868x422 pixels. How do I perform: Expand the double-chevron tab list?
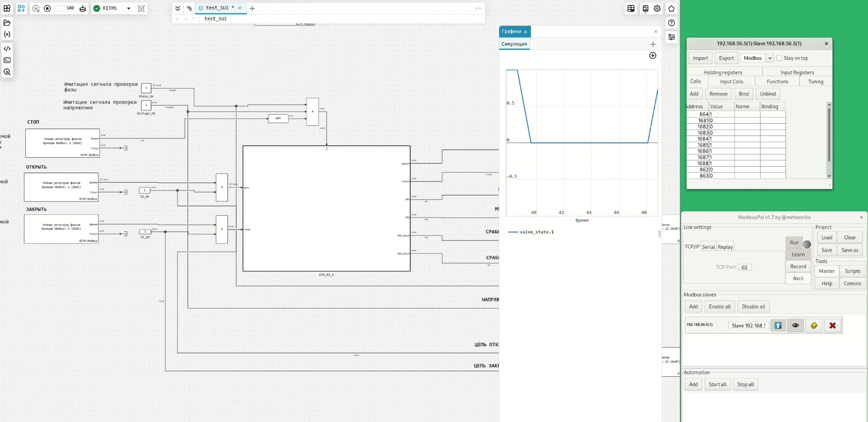177,8
